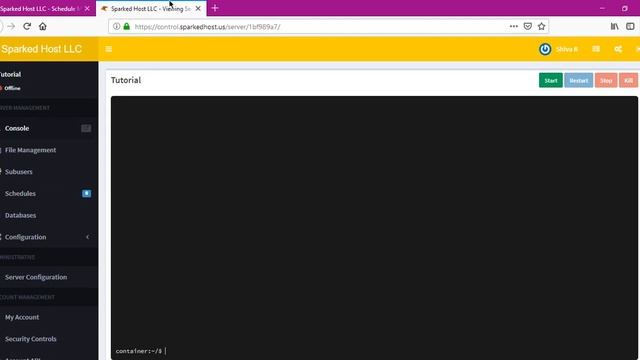Close the Viewing Server tab

point(198,9)
